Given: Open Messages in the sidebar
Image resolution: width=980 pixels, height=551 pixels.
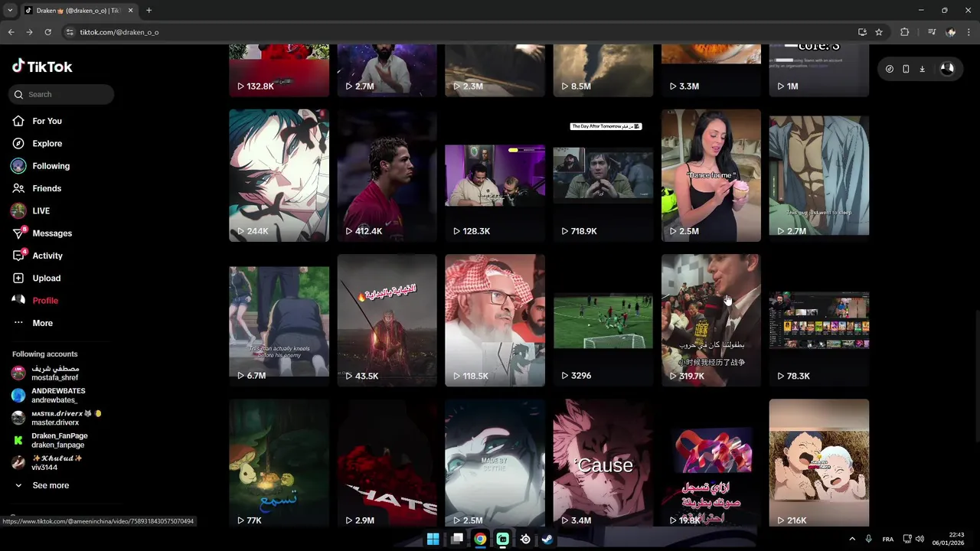Looking at the screenshot, I should click(51, 233).
